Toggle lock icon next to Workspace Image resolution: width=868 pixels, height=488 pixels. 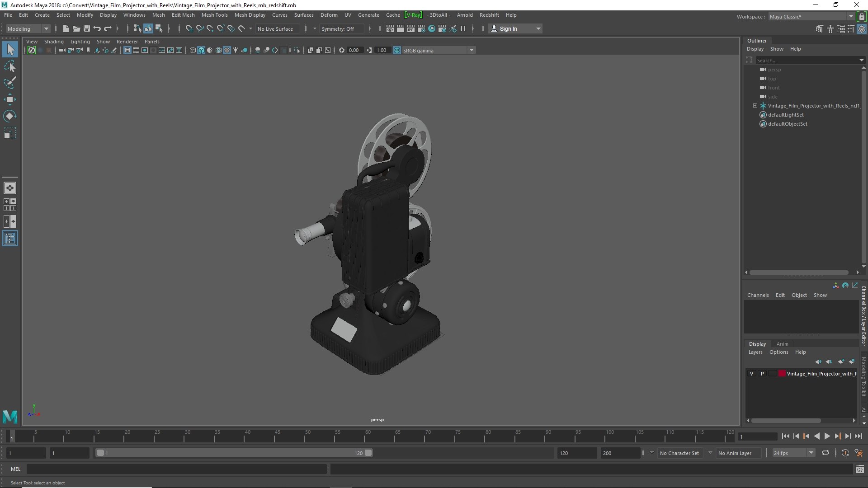tap(862, 16)
